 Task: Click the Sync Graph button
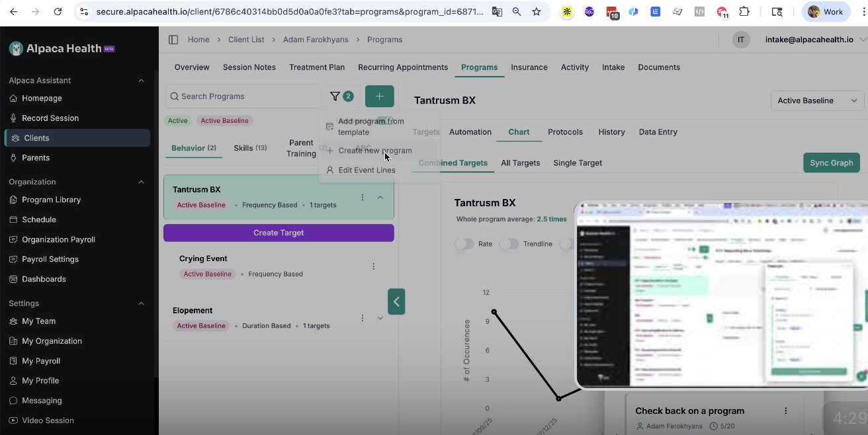coord(831,163)
